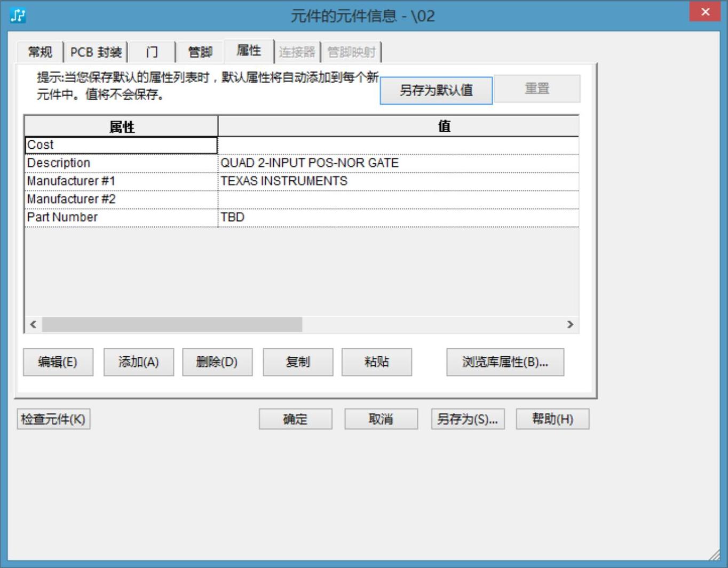
Task: Select the 属性 tab
Action: coord(249,51)
